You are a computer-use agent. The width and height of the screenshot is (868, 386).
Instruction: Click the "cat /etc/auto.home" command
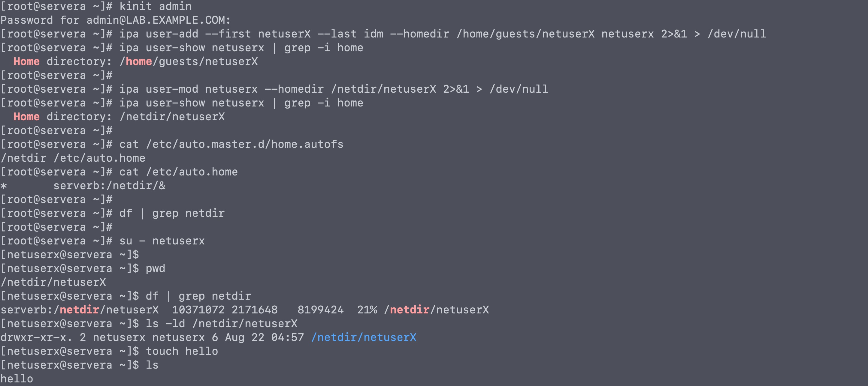pyautogui.click(x=178, y=172)
